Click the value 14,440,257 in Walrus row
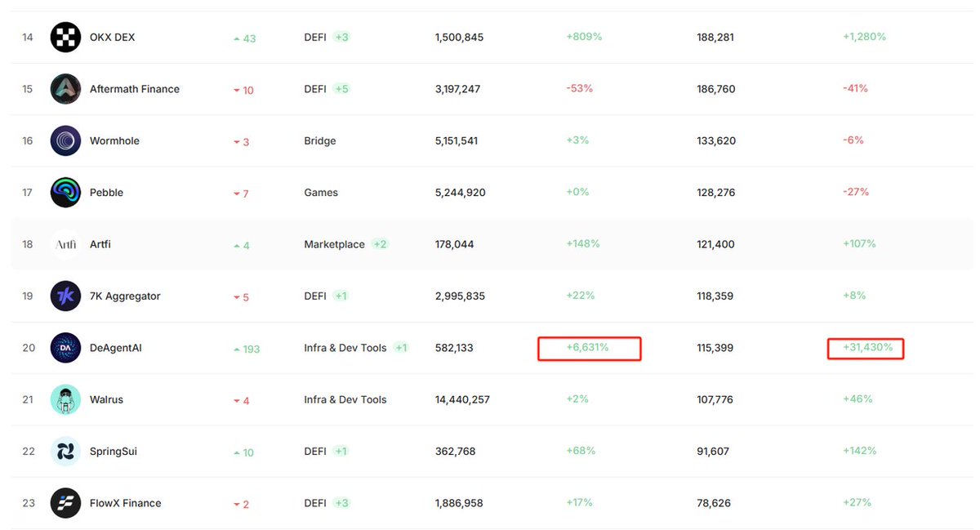 (x=462, y=399)
